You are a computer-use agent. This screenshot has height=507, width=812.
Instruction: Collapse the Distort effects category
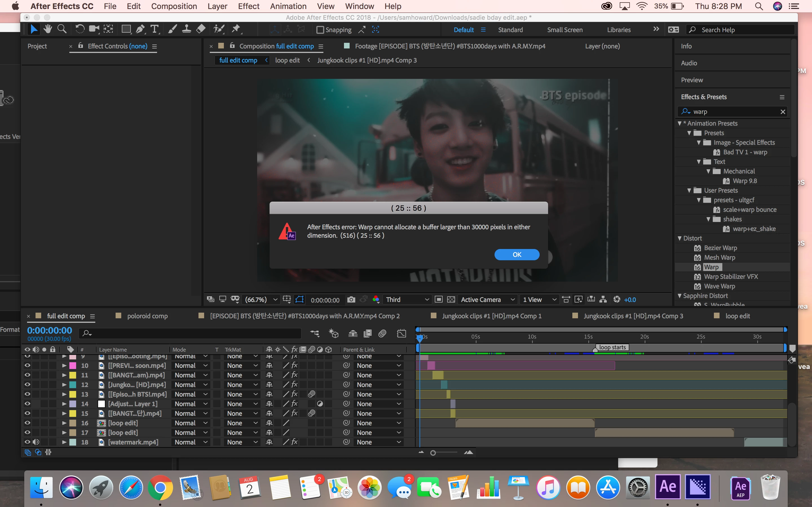click(x=679, y=238)
